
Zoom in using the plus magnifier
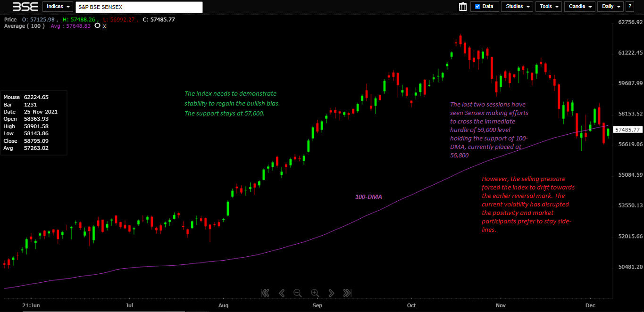(315, 293)
